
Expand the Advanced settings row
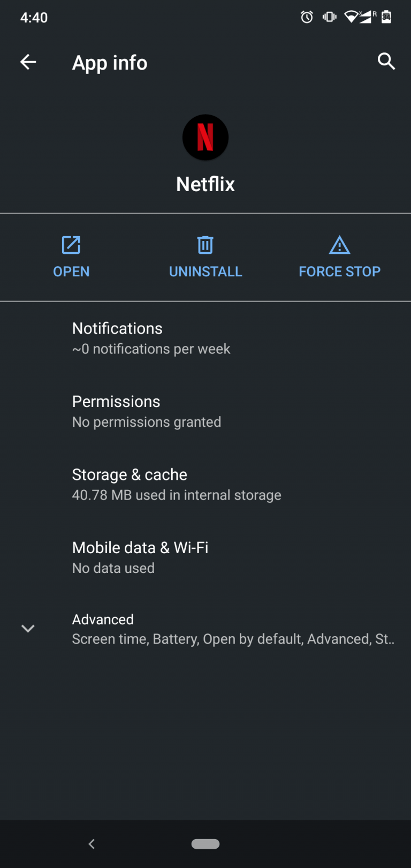point(233,629)
